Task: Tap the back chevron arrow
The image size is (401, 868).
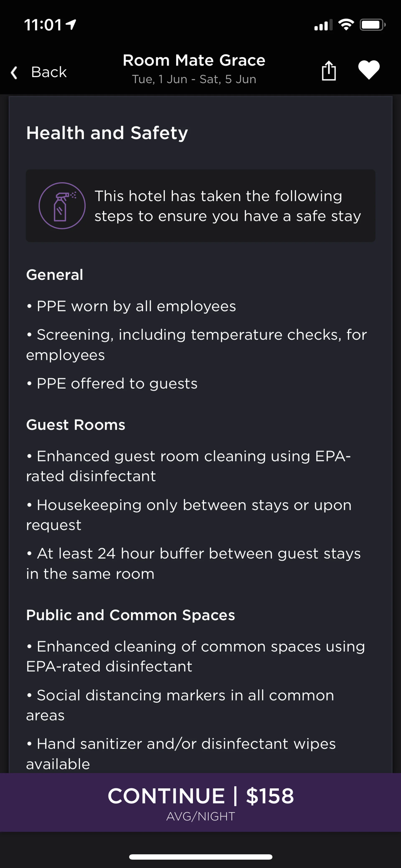Action: (x=14, y=72)
